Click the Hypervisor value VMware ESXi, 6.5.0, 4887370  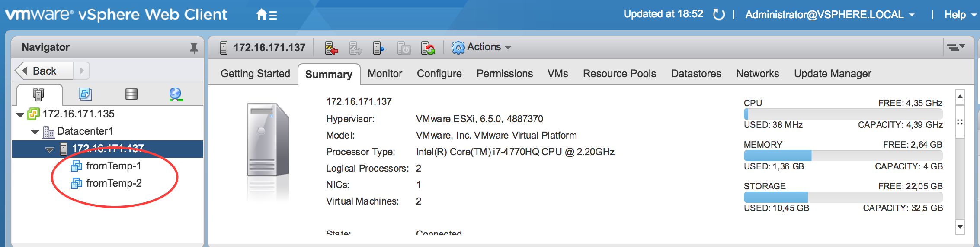tap(479, 119)
